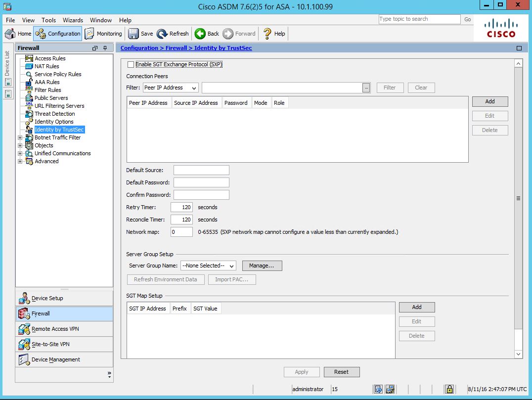Add a connection peer

(490, 101)
